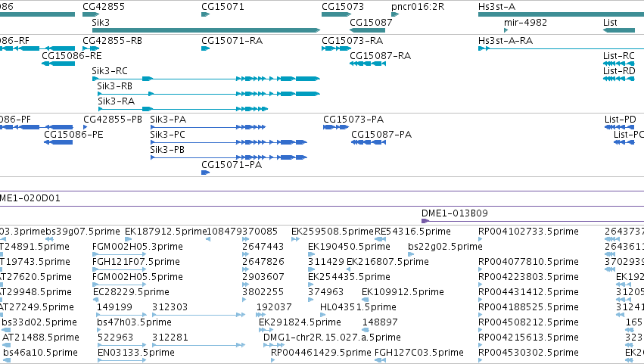
Task: Click the mir-4982 gene label
Action: [525, 22]
